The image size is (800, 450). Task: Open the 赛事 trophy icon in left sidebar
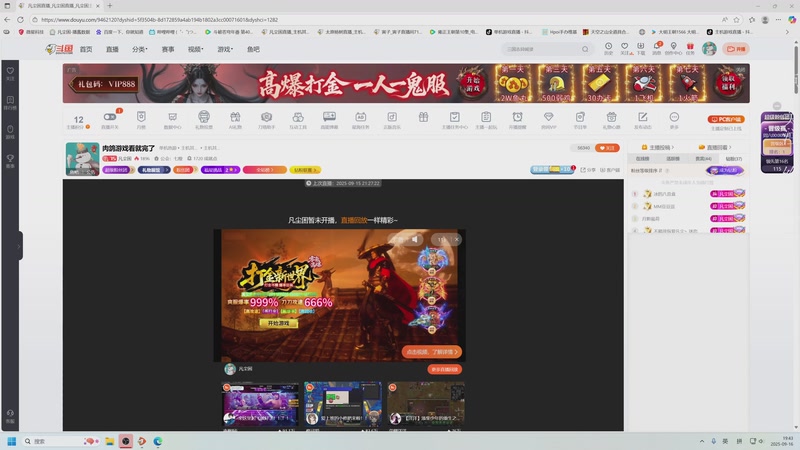point(10,161)
